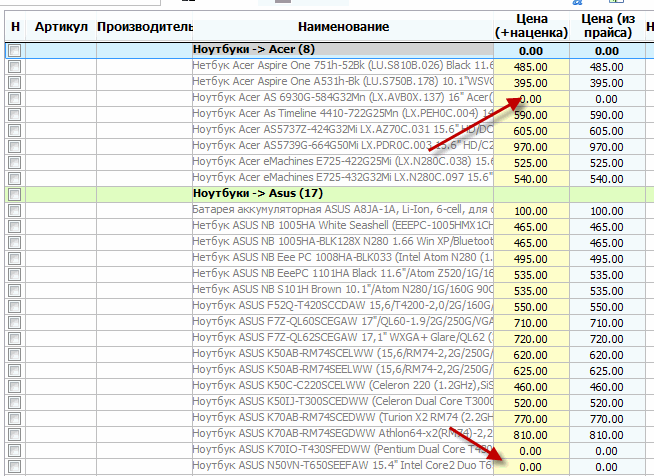This screenshot has height=476, width=654.
Task: Check the ASUS Eee PC 1008HA-BLK033 row box
Action: point(15,258)
